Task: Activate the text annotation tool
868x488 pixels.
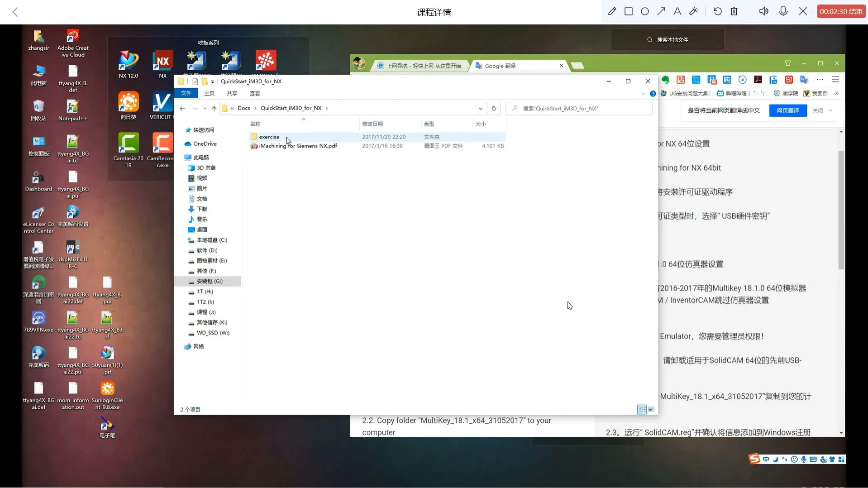Action: (x=677, y=11)
